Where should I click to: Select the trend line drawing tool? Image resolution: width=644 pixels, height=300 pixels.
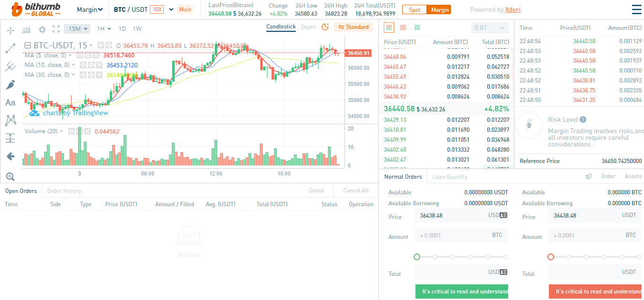10,48
